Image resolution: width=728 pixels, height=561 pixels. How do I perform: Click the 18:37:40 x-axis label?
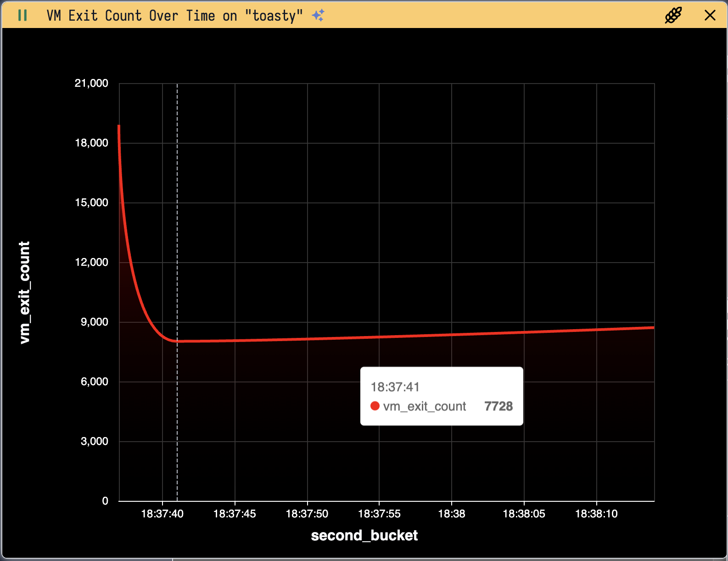click(162, 514)
